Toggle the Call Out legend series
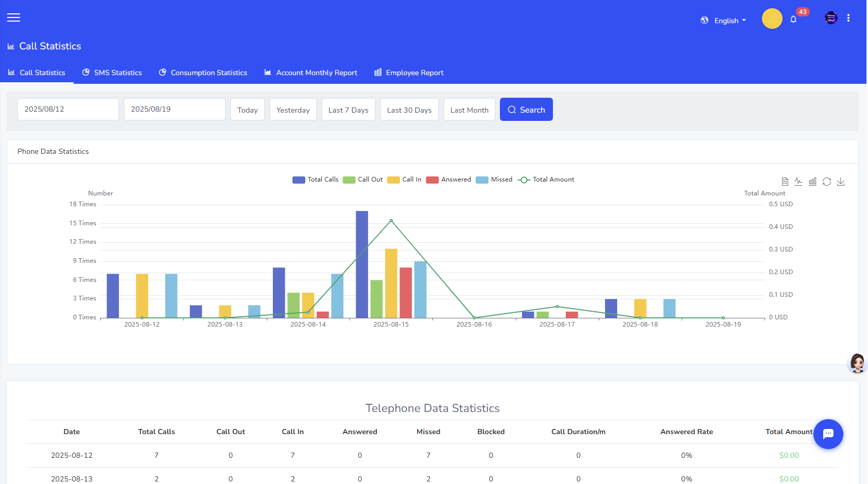The height and width of the screenshot is (484, 868). tap(363, 180)
